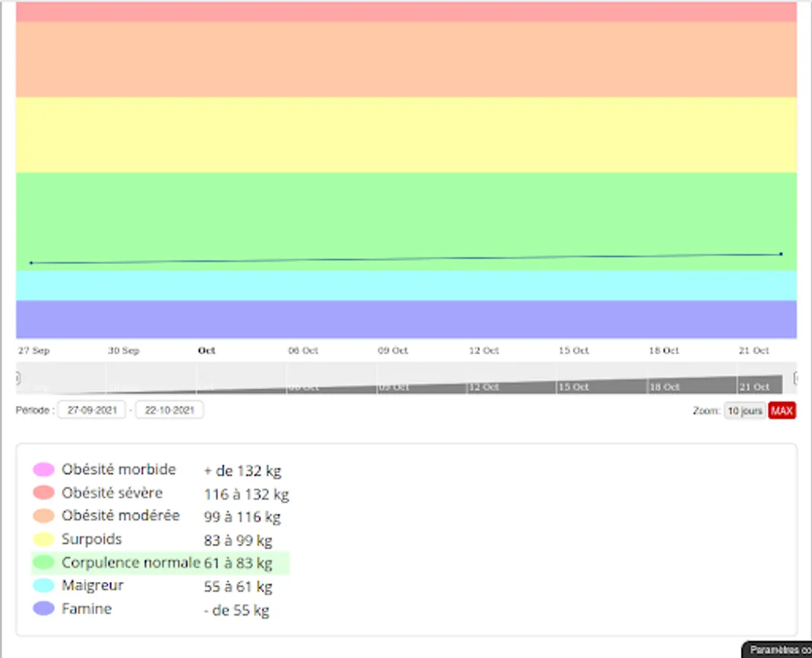Click the Famine purple swatch
The image size is (812, 658).
click(43, 608)
